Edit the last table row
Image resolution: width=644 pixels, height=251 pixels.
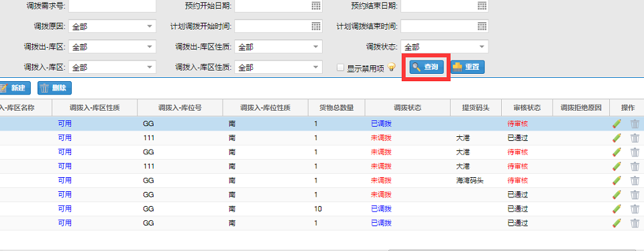[616, 223]
